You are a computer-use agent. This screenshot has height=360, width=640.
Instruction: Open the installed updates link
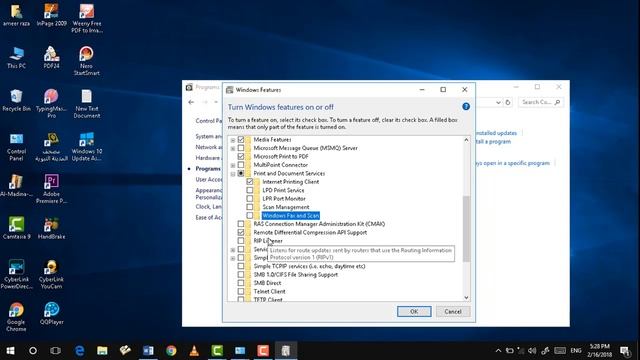pos(496,133)
